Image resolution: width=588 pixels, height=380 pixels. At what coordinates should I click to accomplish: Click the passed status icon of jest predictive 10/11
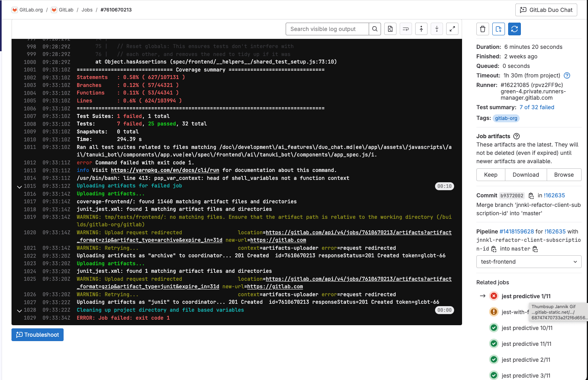(494, 328)
